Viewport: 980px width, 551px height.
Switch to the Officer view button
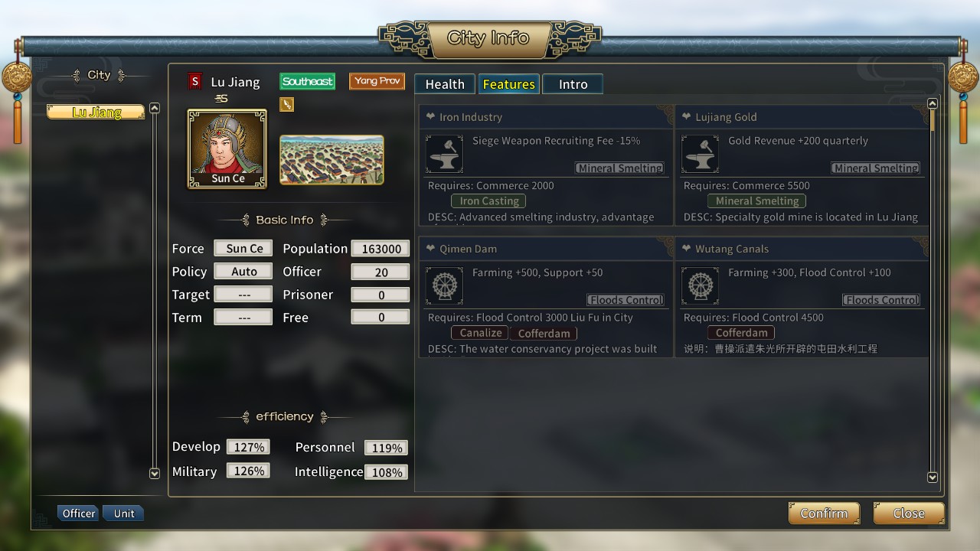click(x=79, y=514)
